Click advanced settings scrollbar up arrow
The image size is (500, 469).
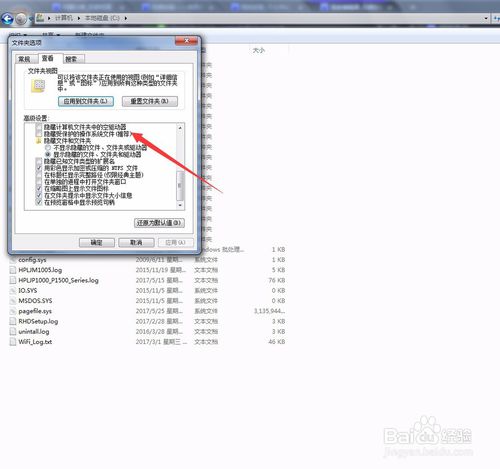[x=180, y=128]
